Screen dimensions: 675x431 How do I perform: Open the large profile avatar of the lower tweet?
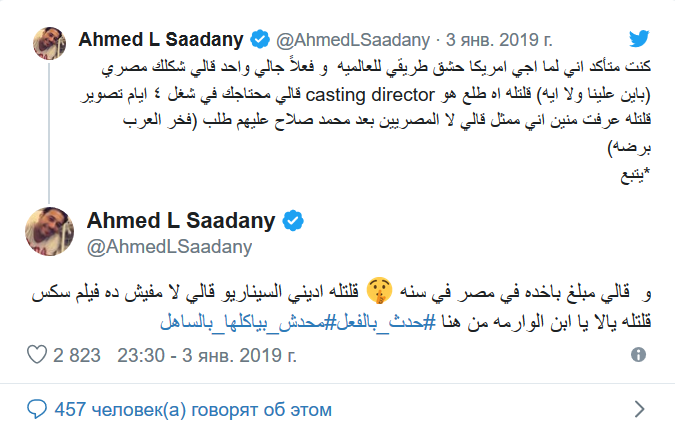[x=51, y=231]
